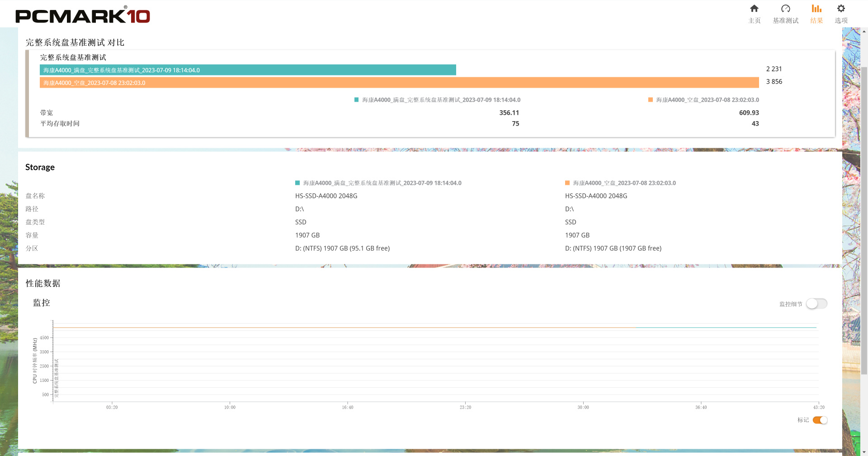
Task: Click the partition text with 1907 GB free
Action: coord(613,249)
